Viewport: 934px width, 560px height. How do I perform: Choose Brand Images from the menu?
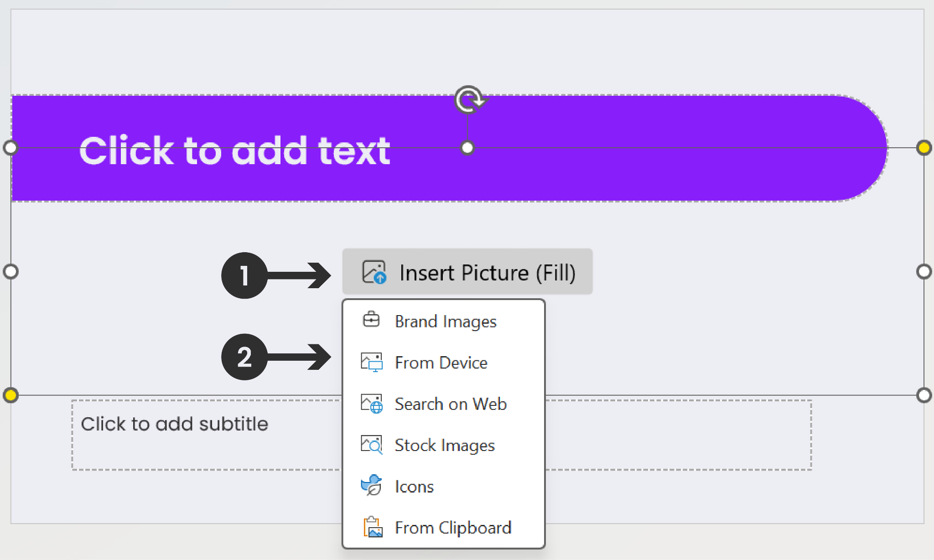coord(444,321)
